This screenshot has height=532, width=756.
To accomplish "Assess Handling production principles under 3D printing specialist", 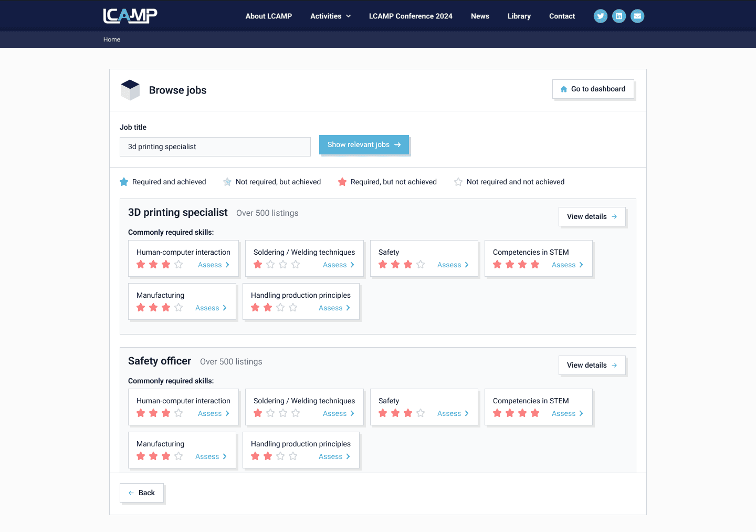I will pos(334,308).
